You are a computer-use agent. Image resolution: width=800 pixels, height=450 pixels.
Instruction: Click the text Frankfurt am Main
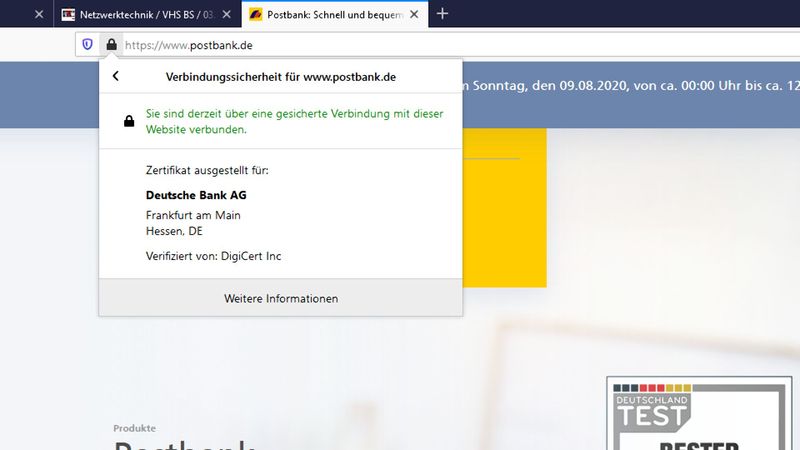click(x=193, y=215)
